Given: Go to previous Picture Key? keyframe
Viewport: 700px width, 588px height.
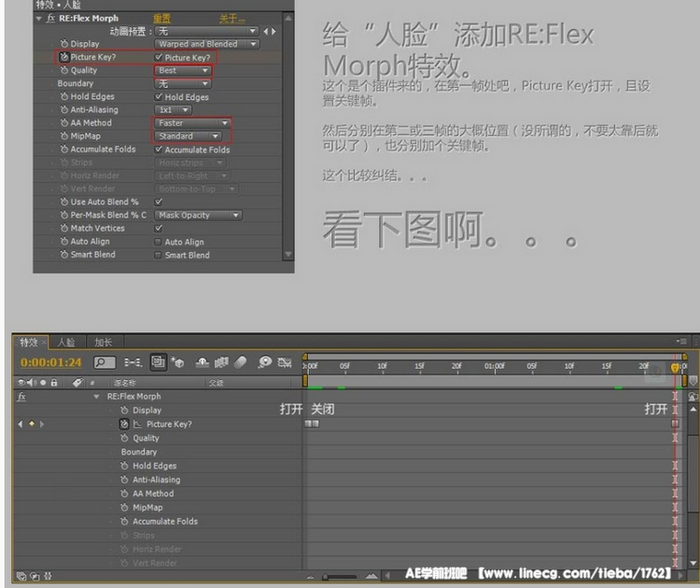Looking at the screenshot, I should (21, 424).
